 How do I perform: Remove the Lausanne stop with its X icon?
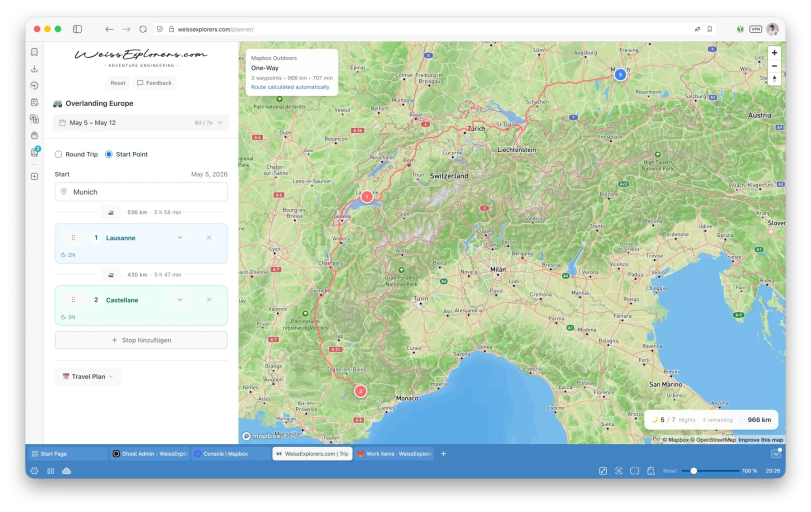tap(209, 237)
